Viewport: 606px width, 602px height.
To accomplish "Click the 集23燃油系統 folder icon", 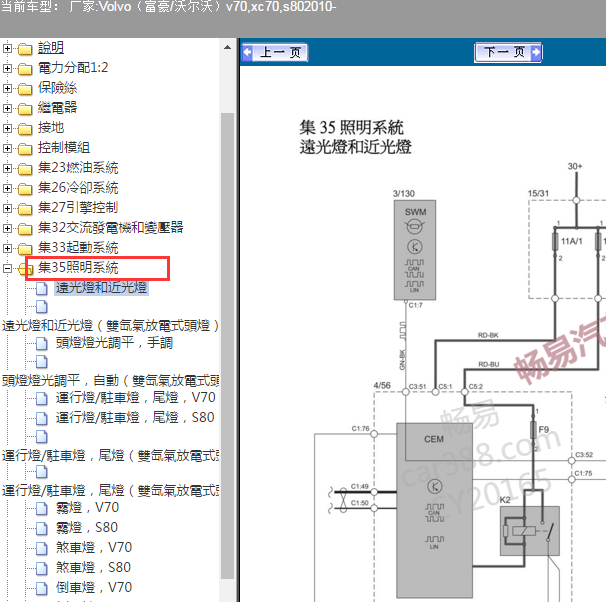I will click(x=25, y=169).
